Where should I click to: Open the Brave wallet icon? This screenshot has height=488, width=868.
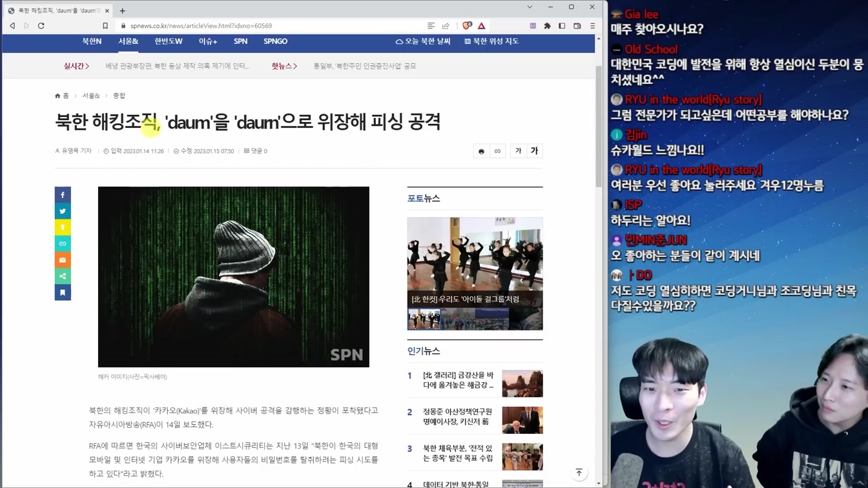[577, 26]
